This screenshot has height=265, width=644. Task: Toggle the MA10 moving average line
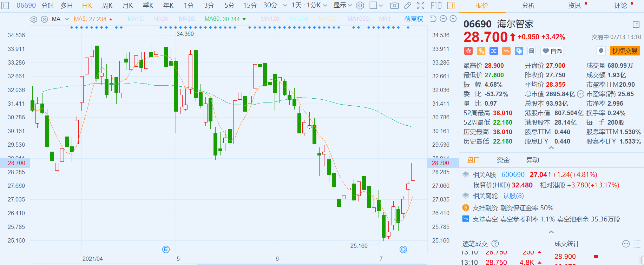click(136, 19)
